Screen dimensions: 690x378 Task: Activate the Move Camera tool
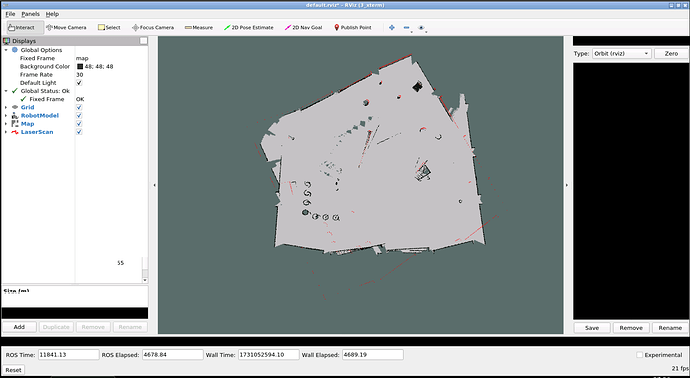(x=66, y=27)
